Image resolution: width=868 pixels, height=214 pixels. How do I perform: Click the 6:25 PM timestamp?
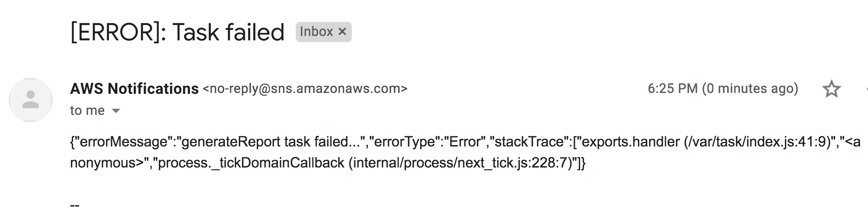[x=672, y=89]
